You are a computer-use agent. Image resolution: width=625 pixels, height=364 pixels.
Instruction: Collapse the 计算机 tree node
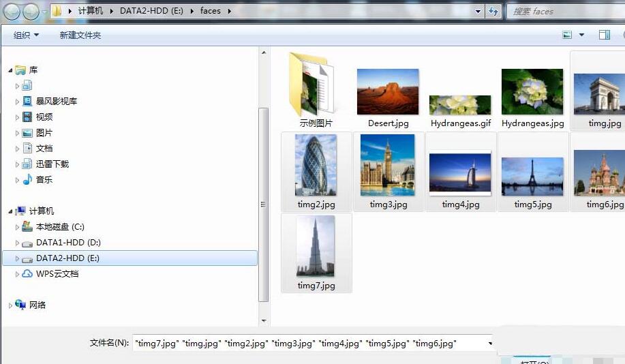[x=10, y=212]
